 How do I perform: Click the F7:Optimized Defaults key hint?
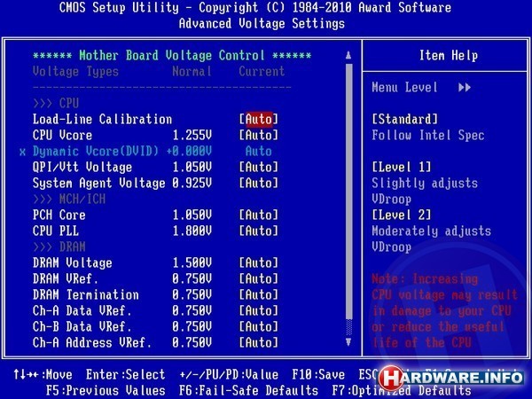(x=402, y=390)
